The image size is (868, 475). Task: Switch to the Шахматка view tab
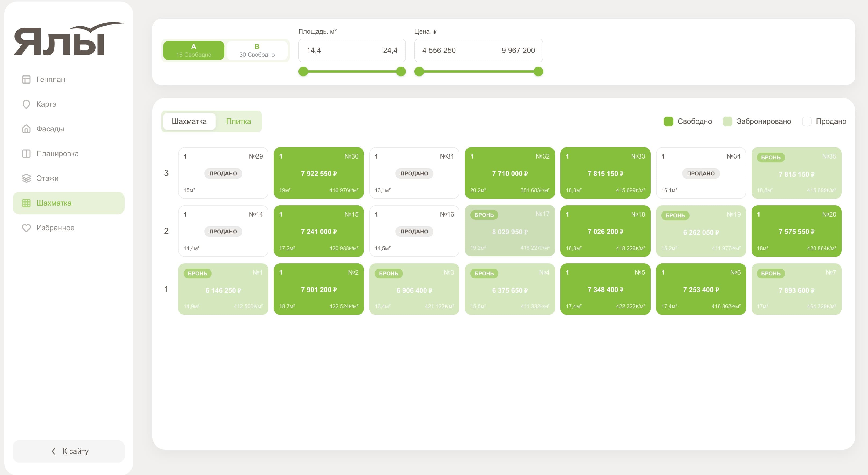click(189, 121)
